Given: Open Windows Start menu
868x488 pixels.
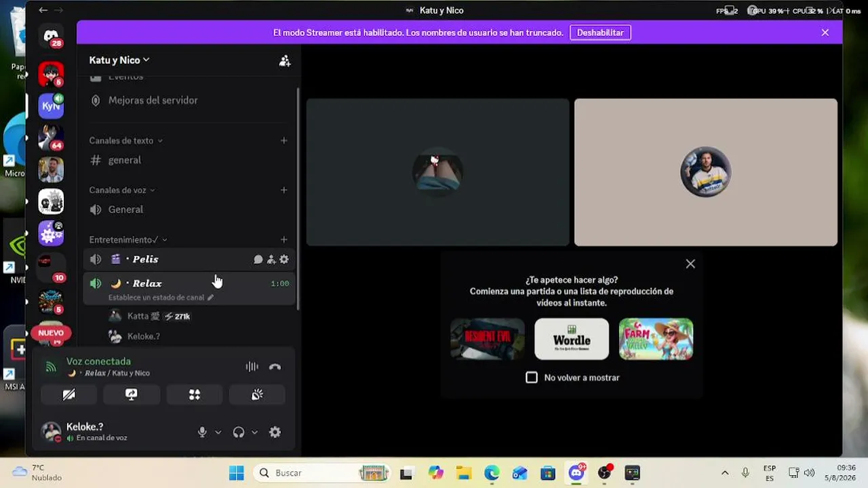Looking at the screenshot, I should (x=236, y=472).
